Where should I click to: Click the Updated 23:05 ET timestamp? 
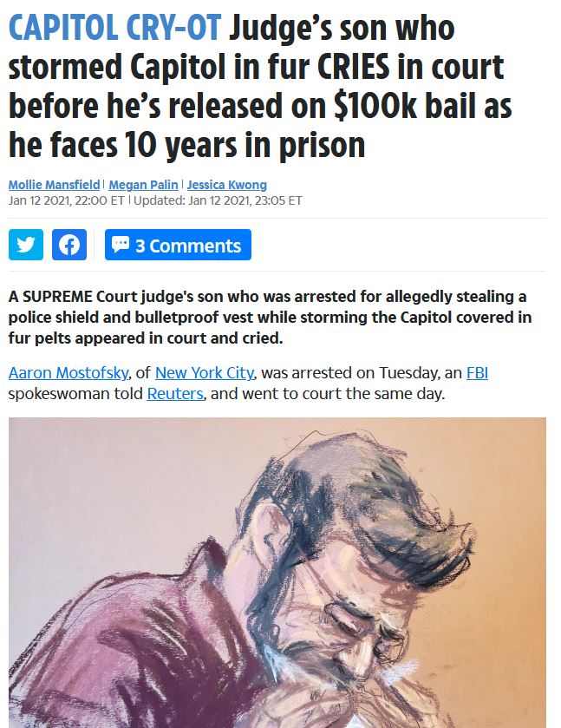[219, 200]
